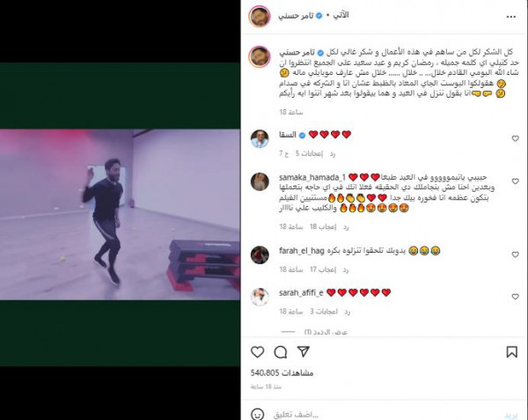The image size is (528, 420).
Task: Like sarah_afifi_e's hearts comment
Action: (515, 297)
